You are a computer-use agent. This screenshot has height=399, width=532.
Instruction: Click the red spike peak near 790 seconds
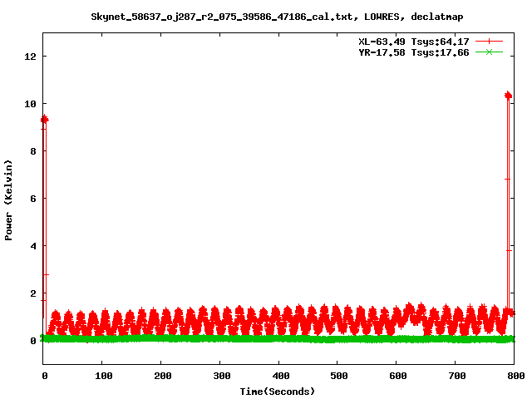tap(508, 96)
